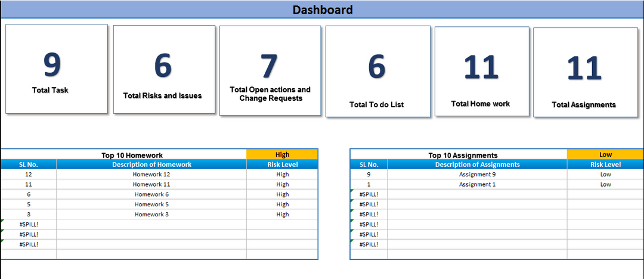Click the Description of Assignments column header
This screenshot has width=644, height=279.
click(477, 165)
